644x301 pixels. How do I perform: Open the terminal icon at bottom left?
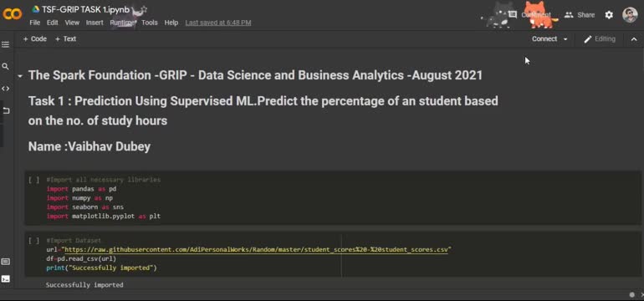[5, 278]
